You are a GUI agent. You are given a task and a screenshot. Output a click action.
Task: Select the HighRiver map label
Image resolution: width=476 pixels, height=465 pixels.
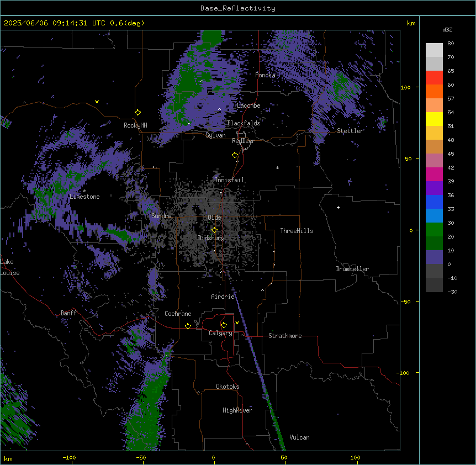(x=237, y=410)
